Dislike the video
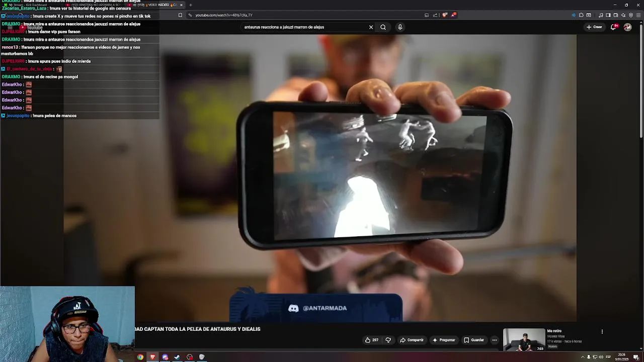This screenshot has width=644, height=362. coord(388,340)
